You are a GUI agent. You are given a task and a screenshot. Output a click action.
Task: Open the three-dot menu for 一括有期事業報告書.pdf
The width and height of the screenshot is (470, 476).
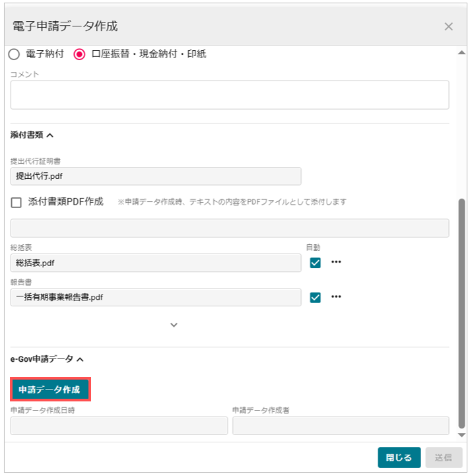(336, 296)
